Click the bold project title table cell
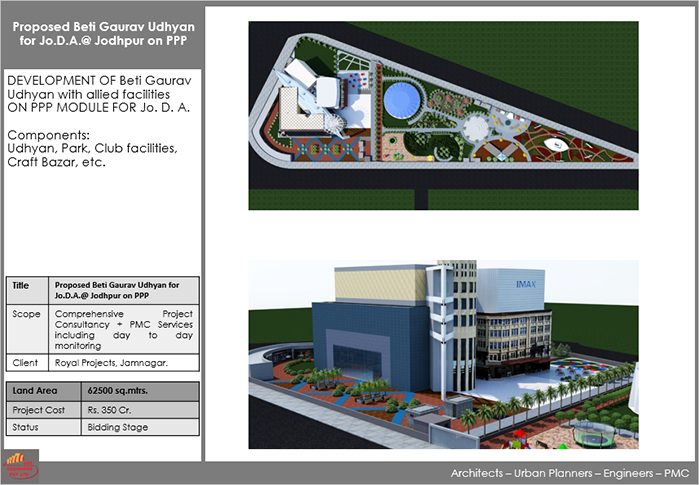 pyautogui.click(x=123, y=290)
